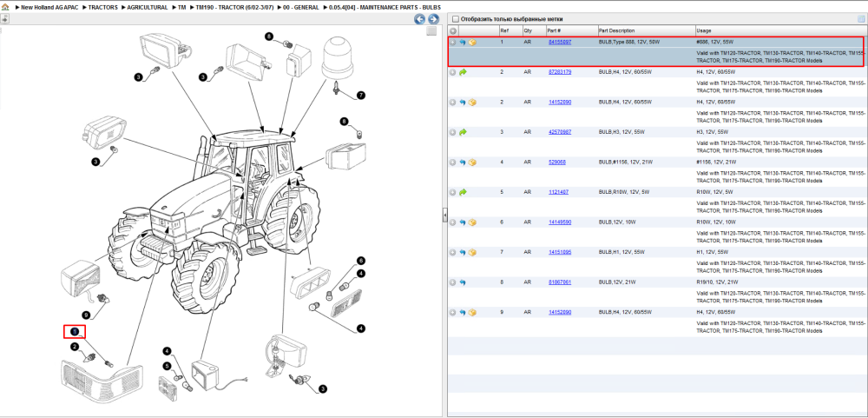The height and width of the screenshot is (418, 868).
Task: Open 'New Holland AG APAC' breadcrumb
Action: [x=49, y=8]
